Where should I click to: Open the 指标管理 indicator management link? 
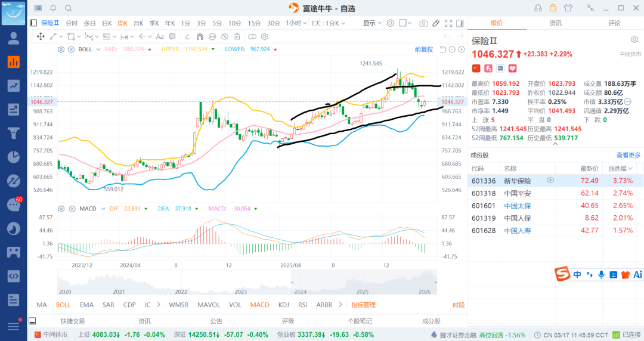click(x=363, y=305)
